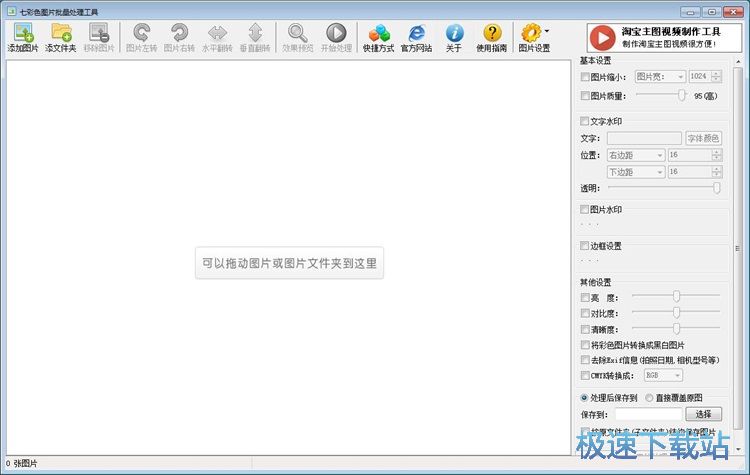Click the 基本设置 section heading
The height and width of the screenshot is (475, 750).
tap(595, 61)
